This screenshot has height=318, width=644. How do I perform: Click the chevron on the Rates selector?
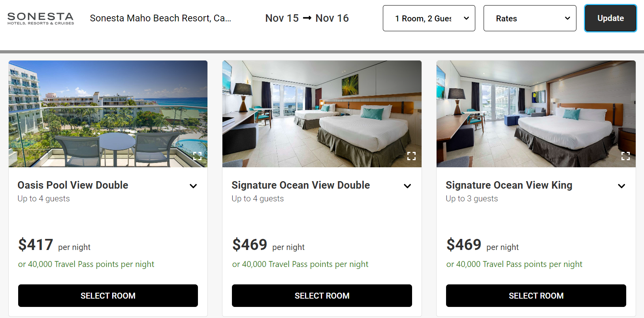(x=567, y=18)
